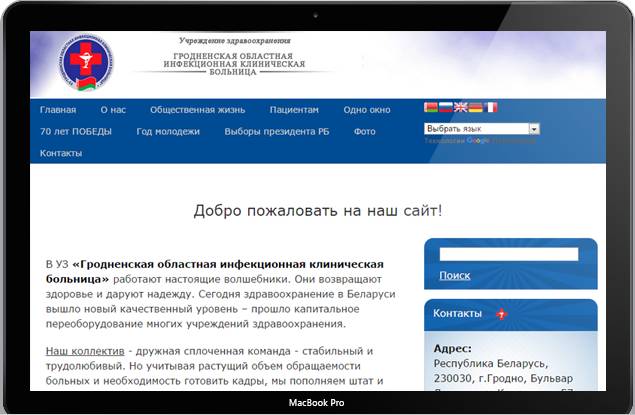This screenshot has width=635, height=415.
Task: Select the Russian flag language icon
Action: [x=446, y=107]
